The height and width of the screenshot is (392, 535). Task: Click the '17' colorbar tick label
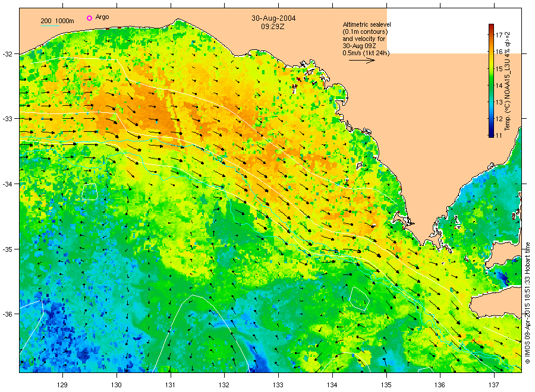pyautogui.click(x=499, y=35)
